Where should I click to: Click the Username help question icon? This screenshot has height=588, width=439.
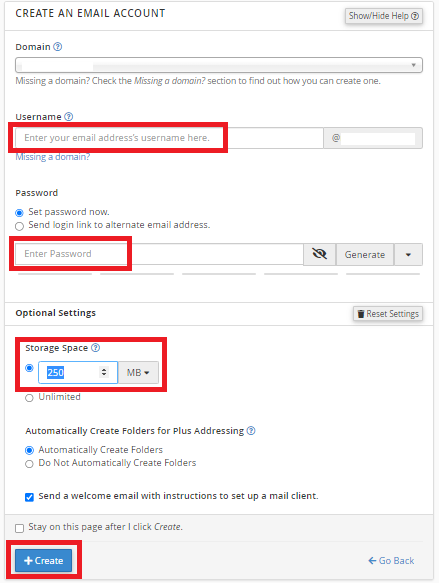pos(69,117)
